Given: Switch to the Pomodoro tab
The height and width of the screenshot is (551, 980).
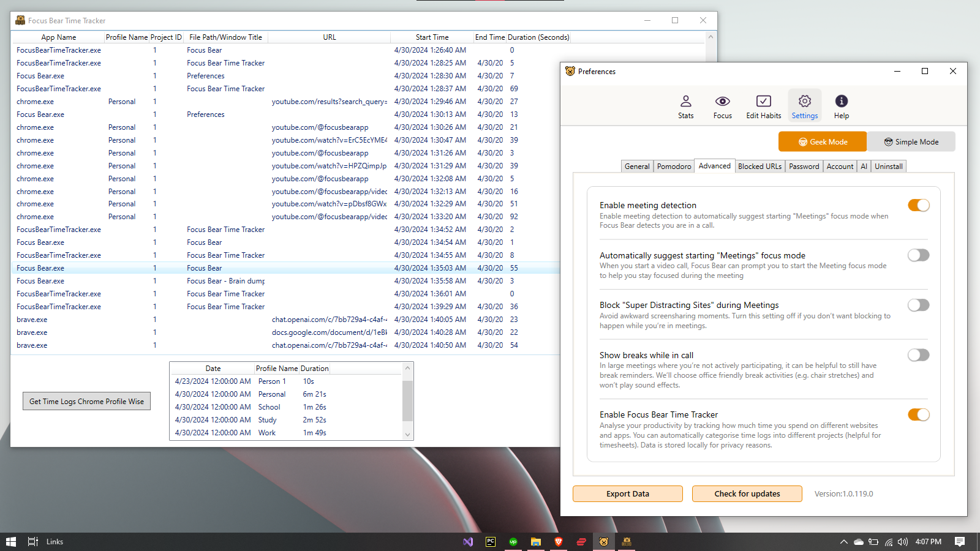Looking at the screenshot, I should coord(674,167).
